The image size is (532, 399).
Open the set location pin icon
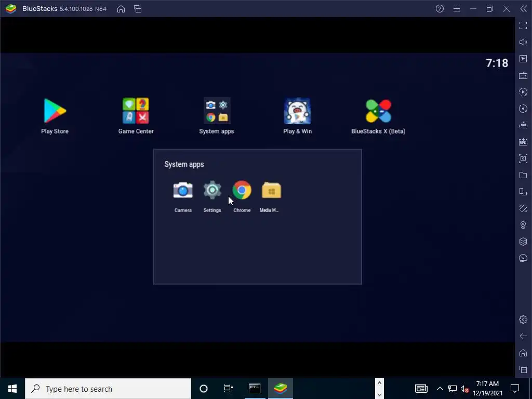click(523, 225)
